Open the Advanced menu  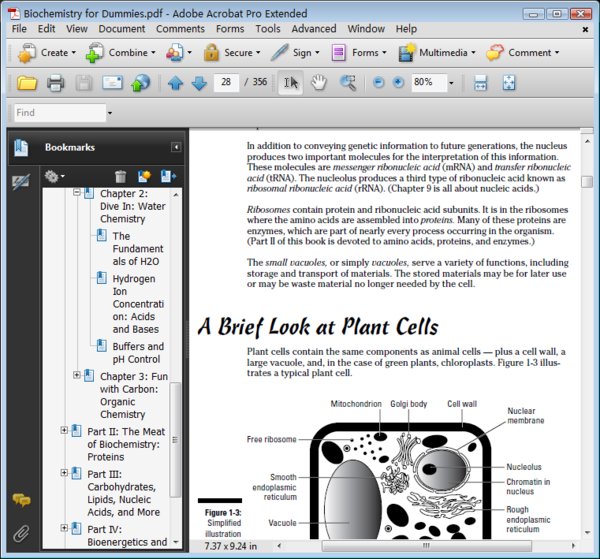pos(314,29)
